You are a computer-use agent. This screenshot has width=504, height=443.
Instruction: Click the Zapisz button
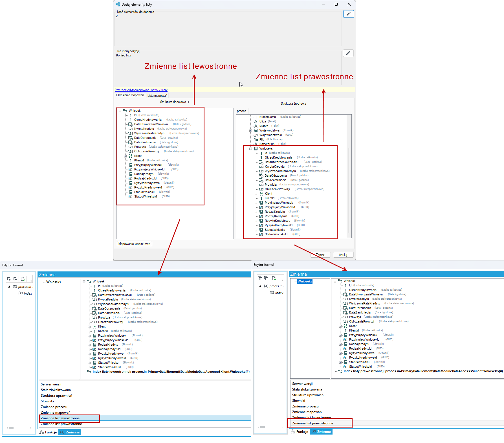[320, 255]
